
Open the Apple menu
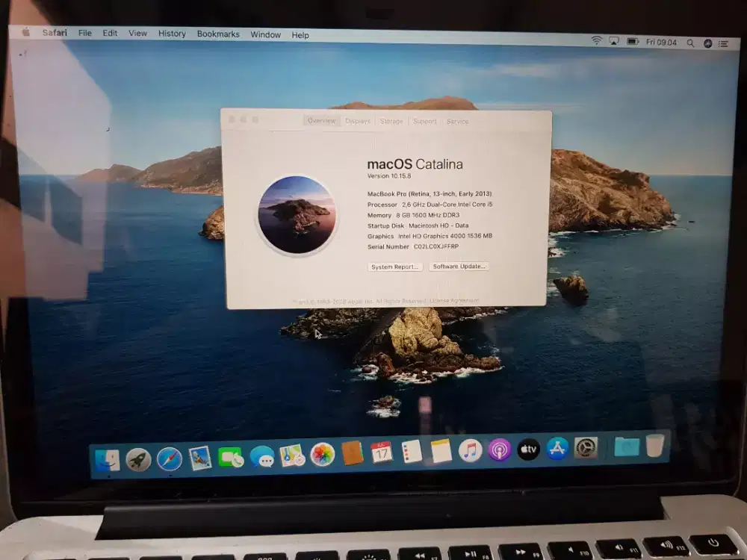25,32
